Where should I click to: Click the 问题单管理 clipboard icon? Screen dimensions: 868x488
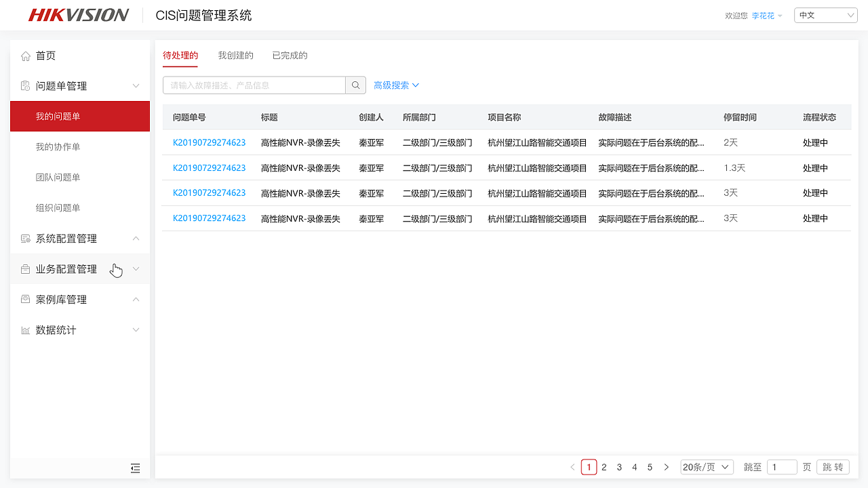click(x=24, y=86)
